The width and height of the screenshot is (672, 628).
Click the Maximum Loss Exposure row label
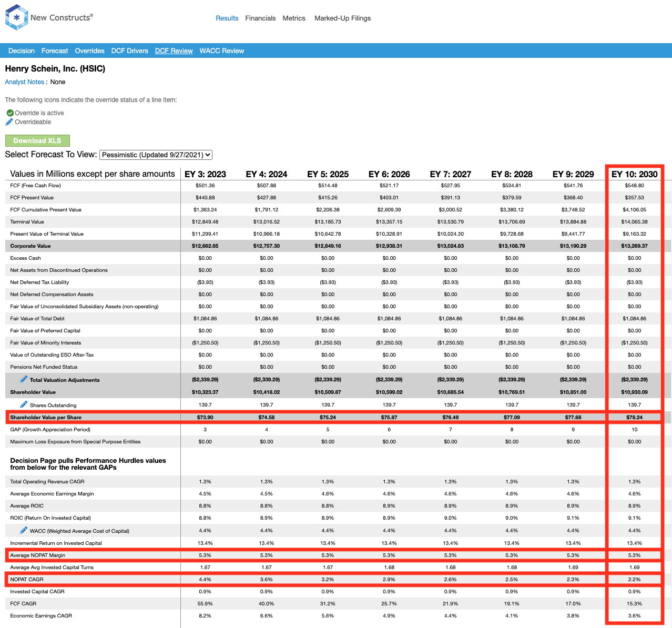(x=75, y=442)
